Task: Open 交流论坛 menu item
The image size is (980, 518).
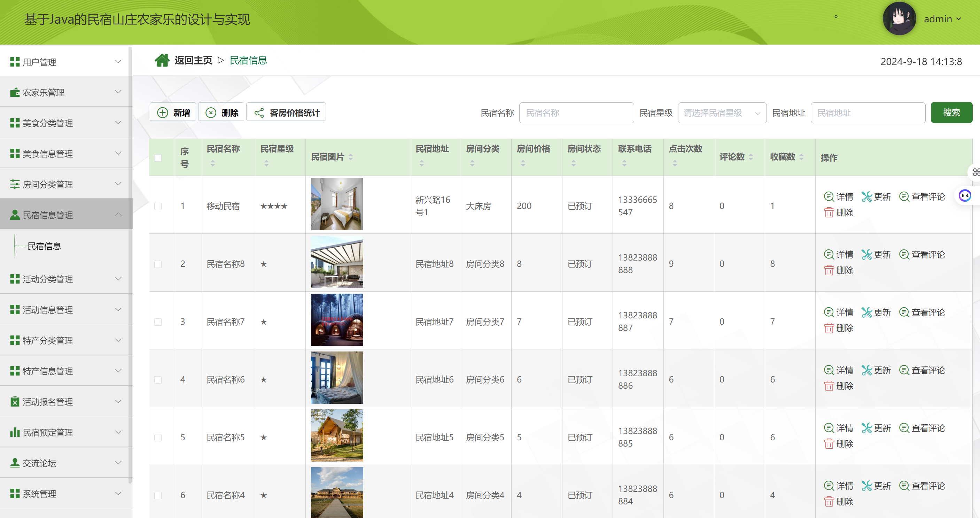Action: click(x=65, y=463)
